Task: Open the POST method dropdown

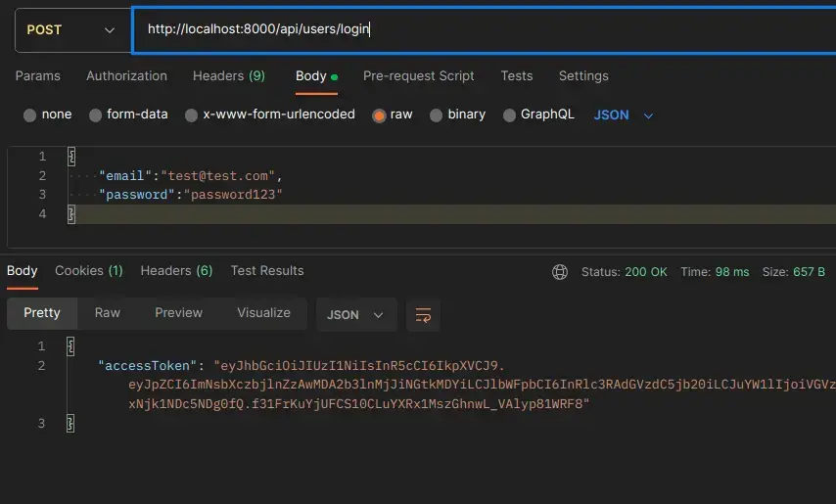Action: 70,30
